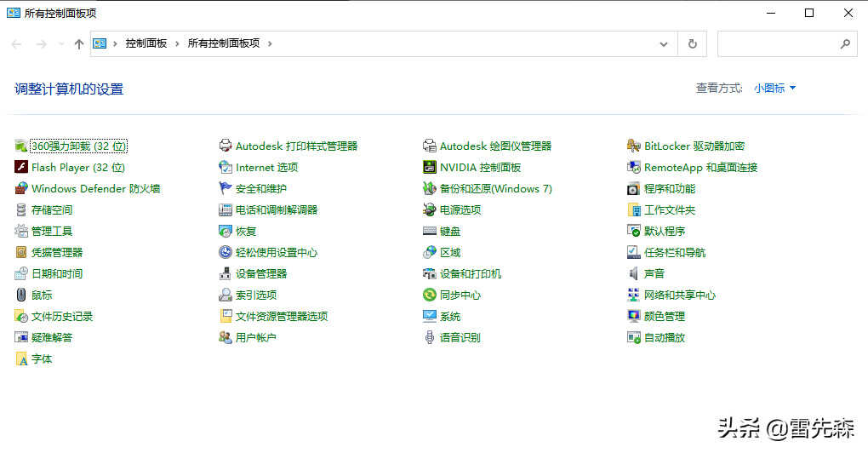The width and height of the screenshot is (868, 453).
Task: Open the 默认程序 link
Action: [x=665, y=231]
